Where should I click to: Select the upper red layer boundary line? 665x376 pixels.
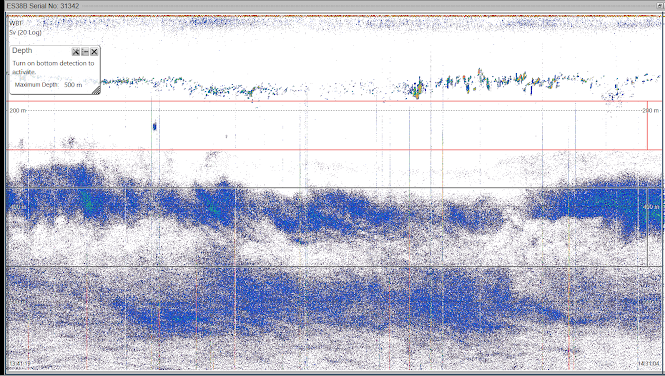pos(335,101)
